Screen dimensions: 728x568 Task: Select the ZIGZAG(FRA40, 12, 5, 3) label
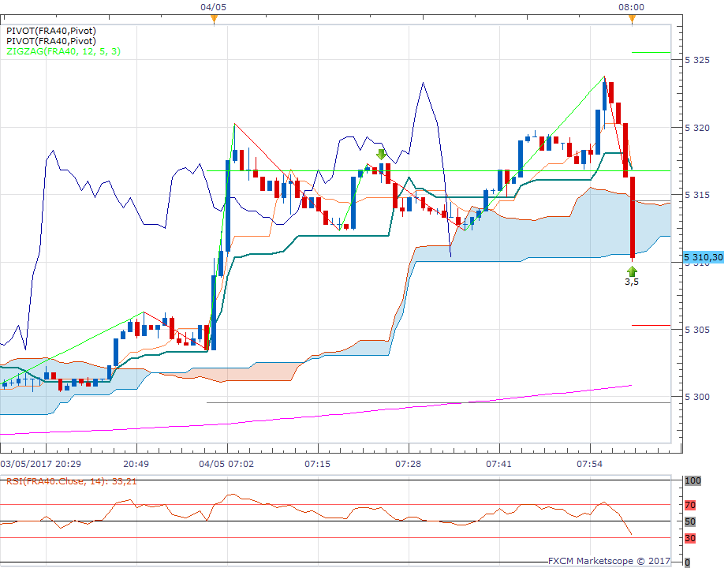pyautogui.click(x=64, y=51)
